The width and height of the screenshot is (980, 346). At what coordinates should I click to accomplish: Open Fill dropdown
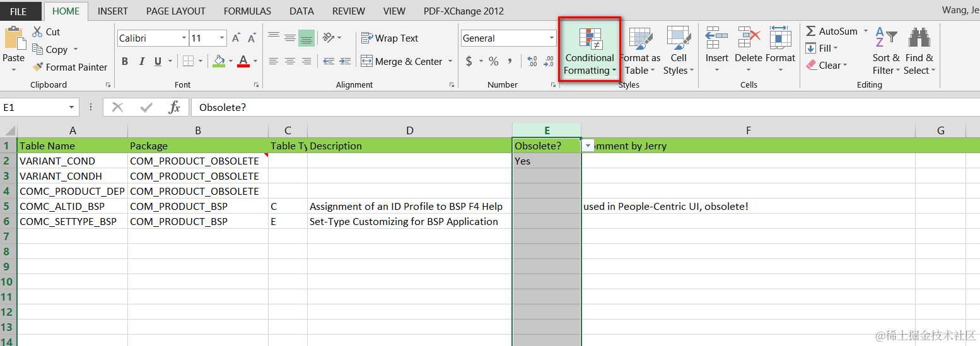(x=822, y=49)
